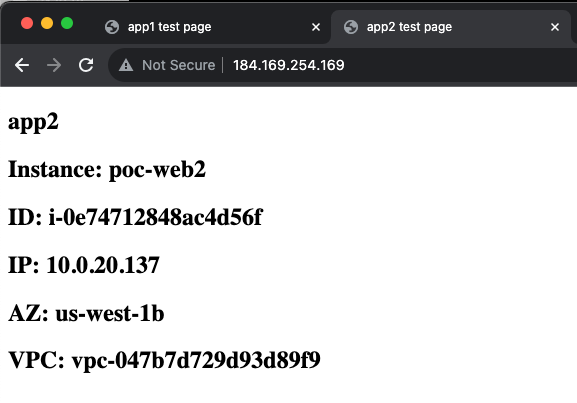577x403 pixels.
Task: Close the app2 test page tab
Action: click(x=555, y=27)
